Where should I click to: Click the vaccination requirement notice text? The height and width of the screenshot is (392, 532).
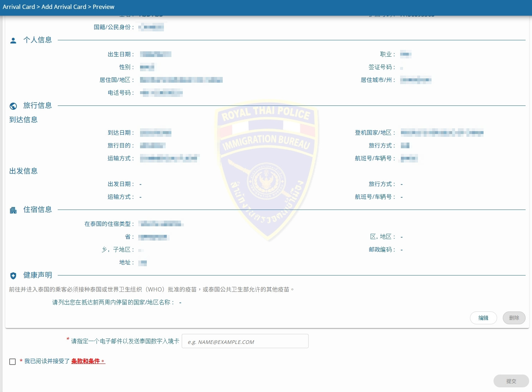tap(151, 289)
